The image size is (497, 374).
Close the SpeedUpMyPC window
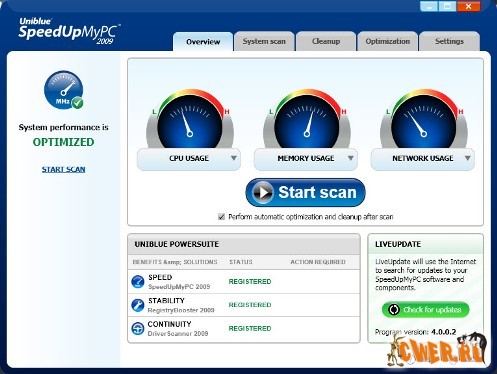468,6
